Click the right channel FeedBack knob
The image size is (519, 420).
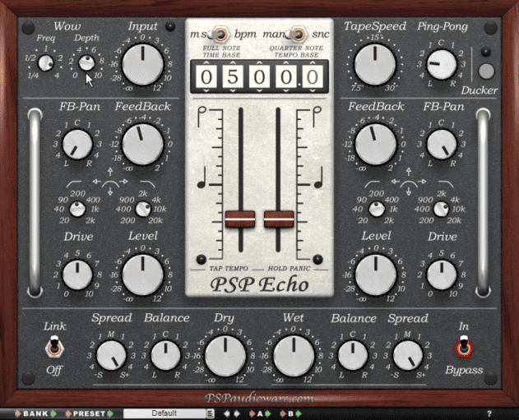(376, 145)
